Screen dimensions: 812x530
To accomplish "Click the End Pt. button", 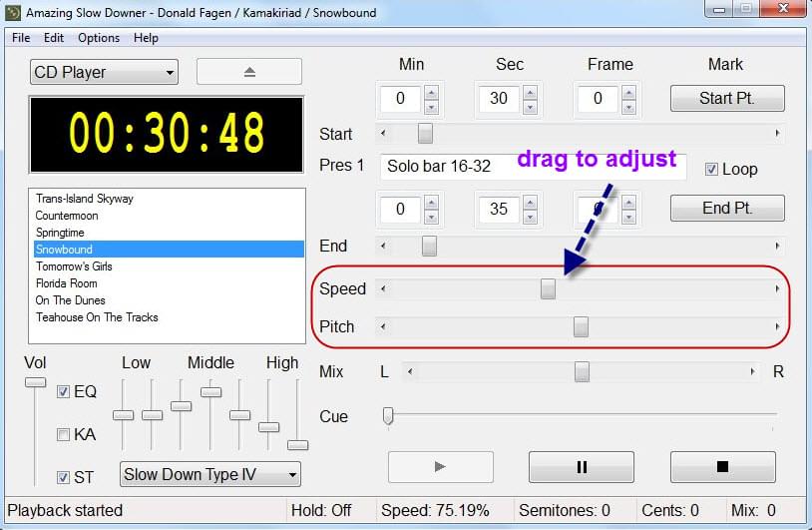I will [727, 208].
